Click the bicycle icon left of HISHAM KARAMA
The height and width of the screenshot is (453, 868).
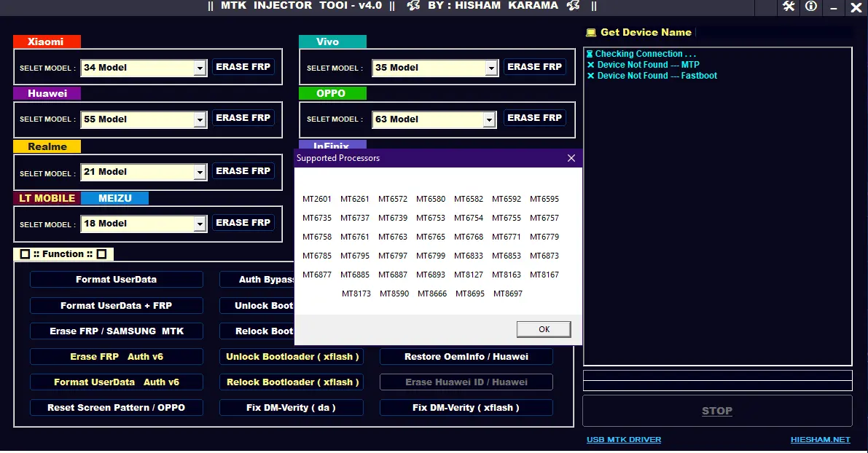tap(413, 6)
